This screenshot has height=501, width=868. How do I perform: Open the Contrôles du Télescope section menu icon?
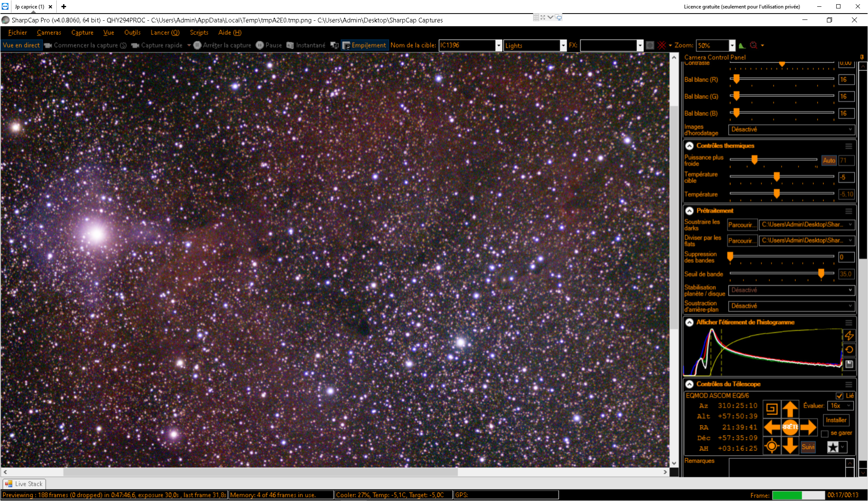[849, 385]
